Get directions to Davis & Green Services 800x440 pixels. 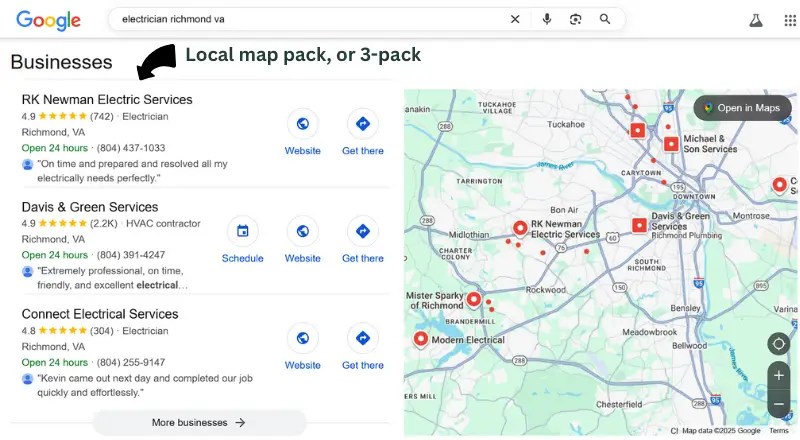[x=363, y=231]
